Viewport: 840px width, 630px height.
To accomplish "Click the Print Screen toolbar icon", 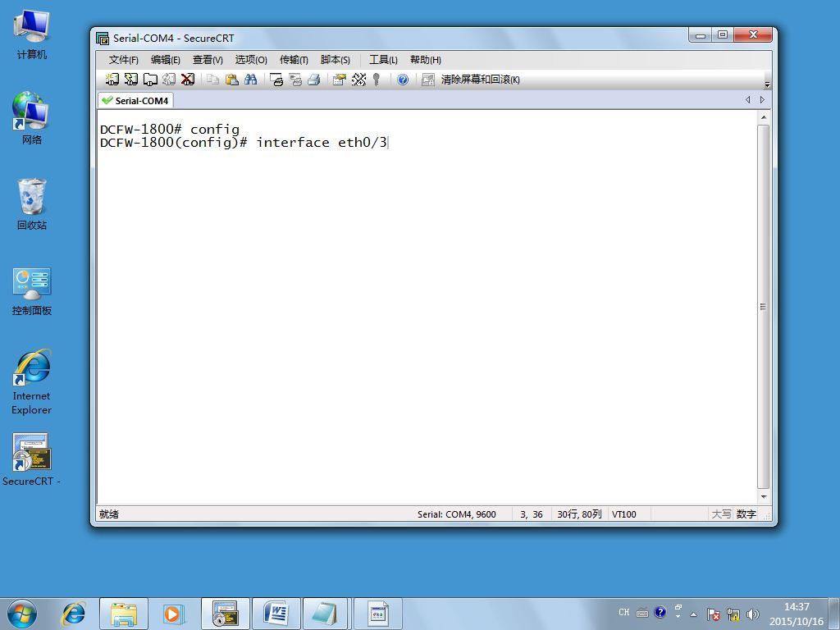I will click(x=276, y=80).
